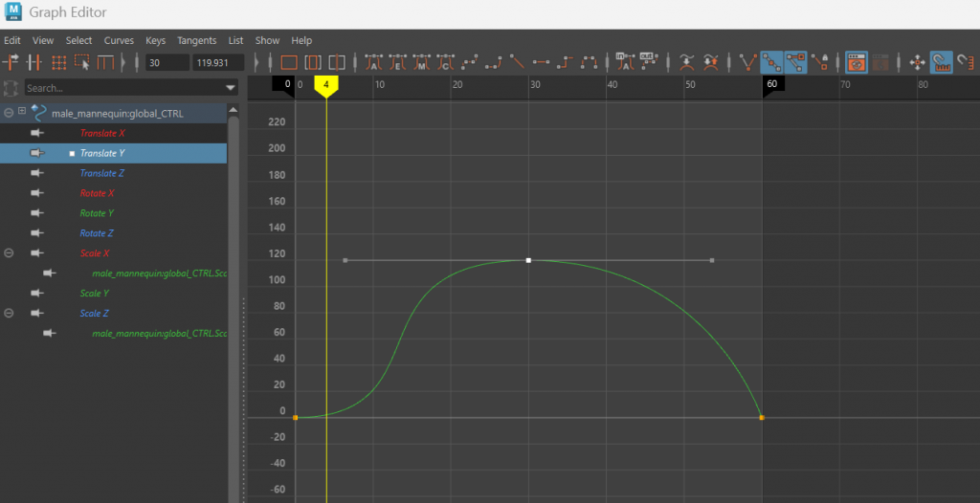Open the Search field dropdown arrow
Screen dimensions: 980x503
(x=231, y=88)
